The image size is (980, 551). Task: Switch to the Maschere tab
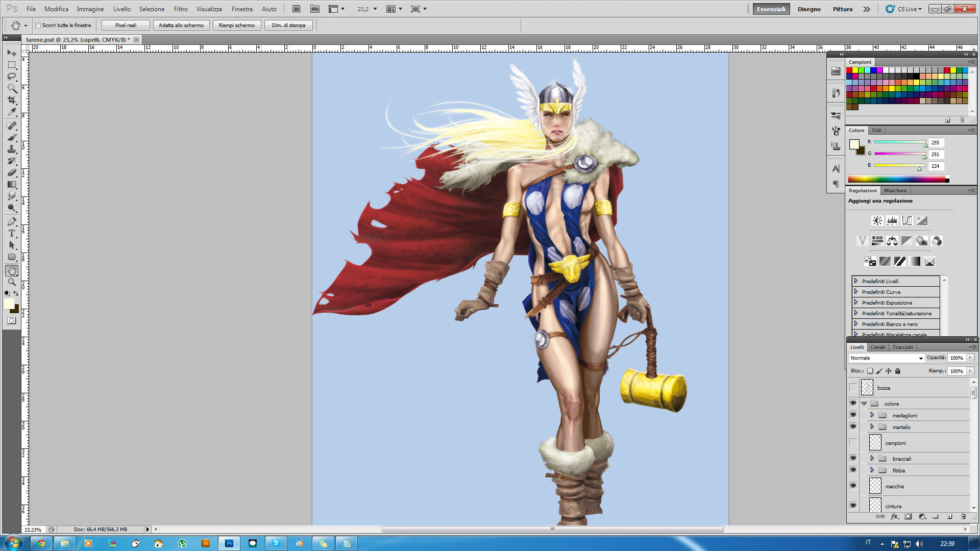(x=895, y=190)
